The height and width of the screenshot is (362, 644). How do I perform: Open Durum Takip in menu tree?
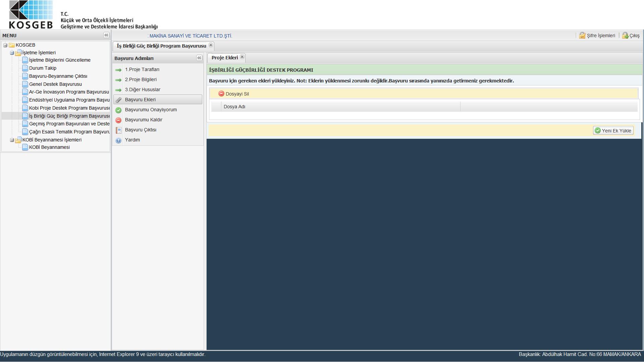click(x=43, y=68)
